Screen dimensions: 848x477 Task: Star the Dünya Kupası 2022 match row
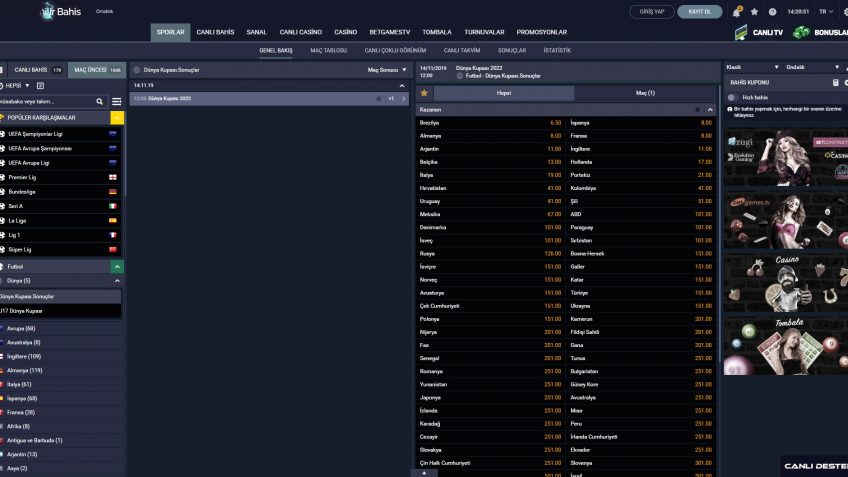[378, 99]
